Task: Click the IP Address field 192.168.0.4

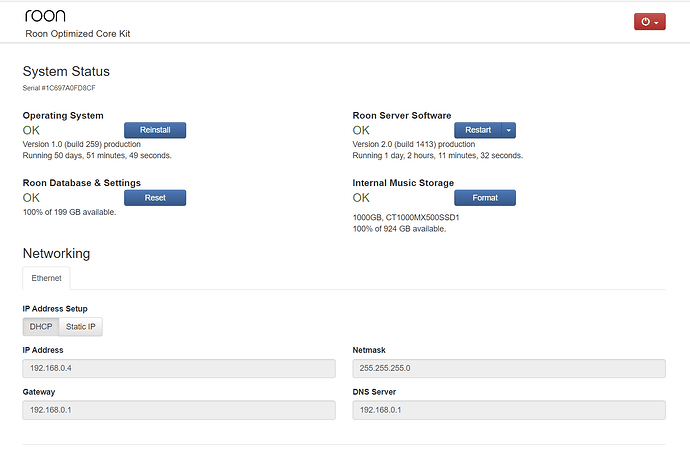Action: pyautogui.click(x=179, y=368)
